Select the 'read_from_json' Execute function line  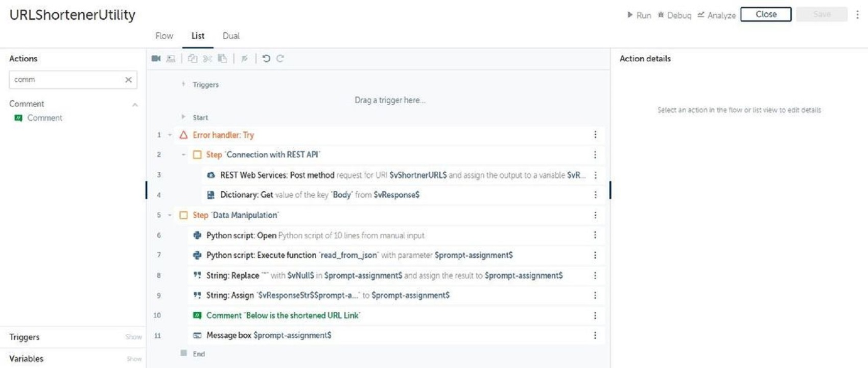click(x=396, y=255)
